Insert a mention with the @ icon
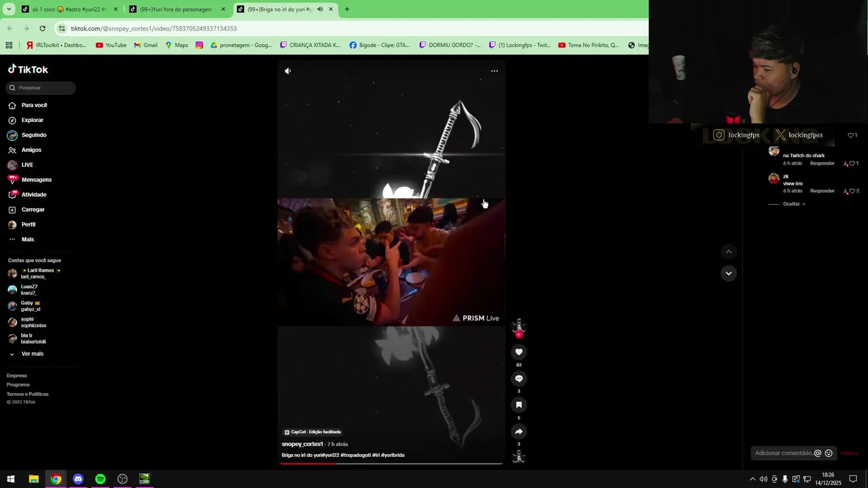Viewport: 868px width, 488px height. 818,453
